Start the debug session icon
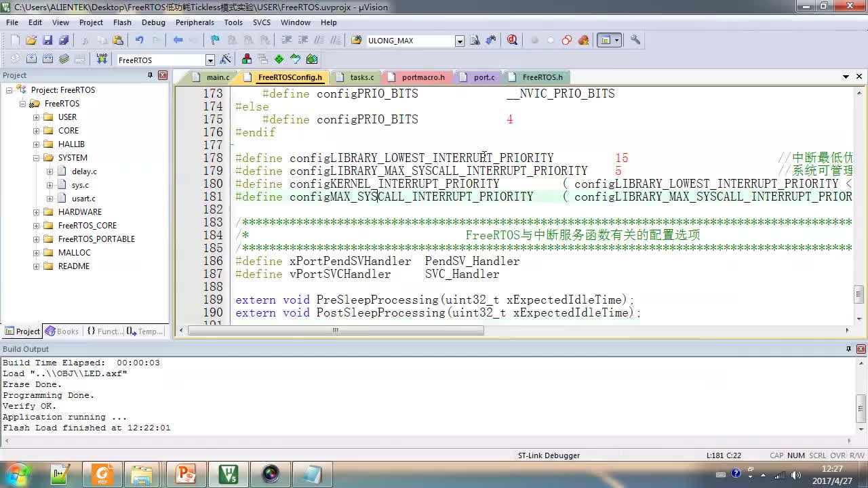Image resolution: width=868 pixels, height=488 pixels. pyautogui.click(x=512, y=40)
